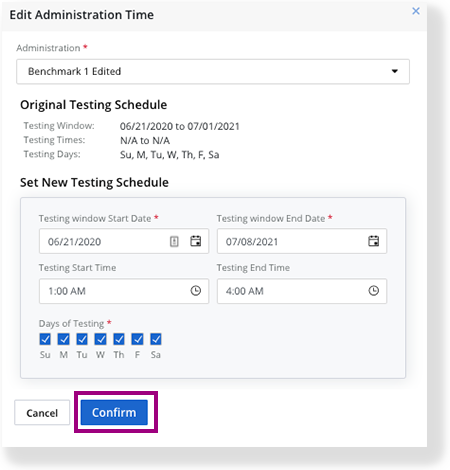Disable the Th testing day checkbox
The image size is (450, 470).
coord(119,339)
